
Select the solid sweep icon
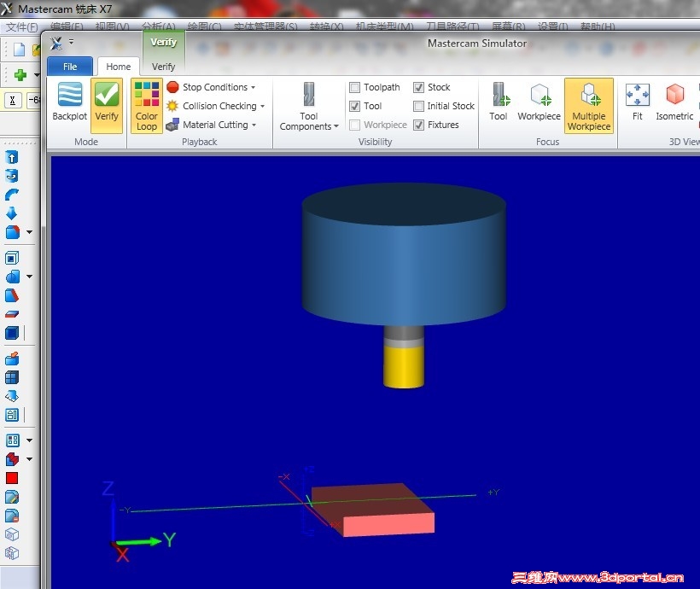click(x=12, y=195)
